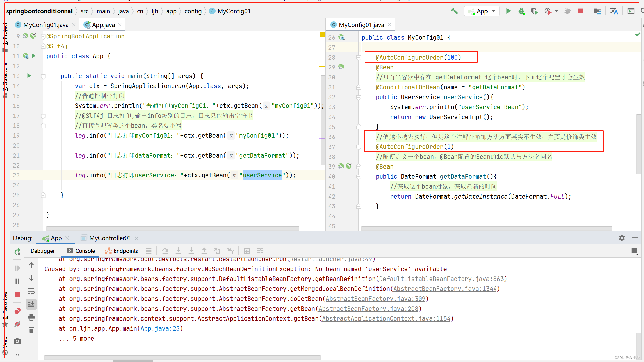Click run gutter arrow beside class App

tap(34, 56)
